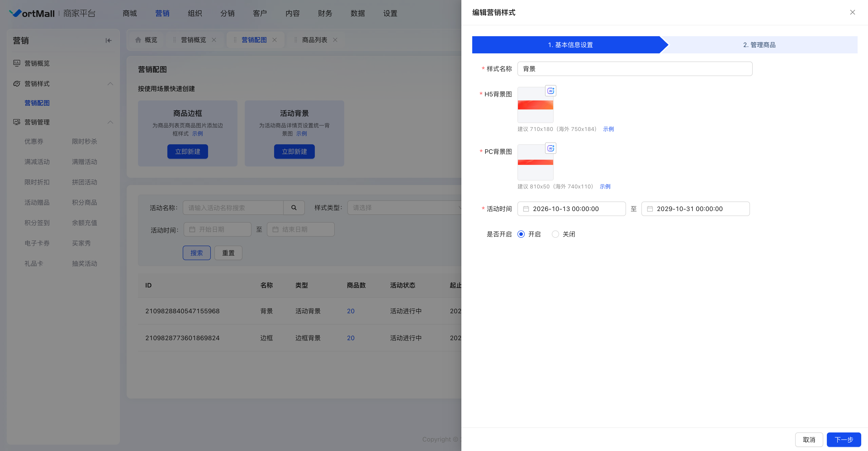Open the 营销 top menu

coord(162,13)
